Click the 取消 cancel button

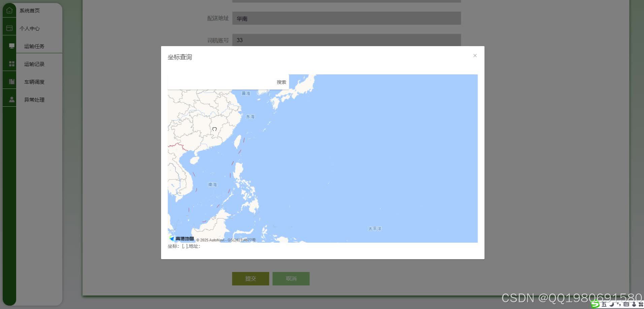pyautogui.click(x=291, y=278)
